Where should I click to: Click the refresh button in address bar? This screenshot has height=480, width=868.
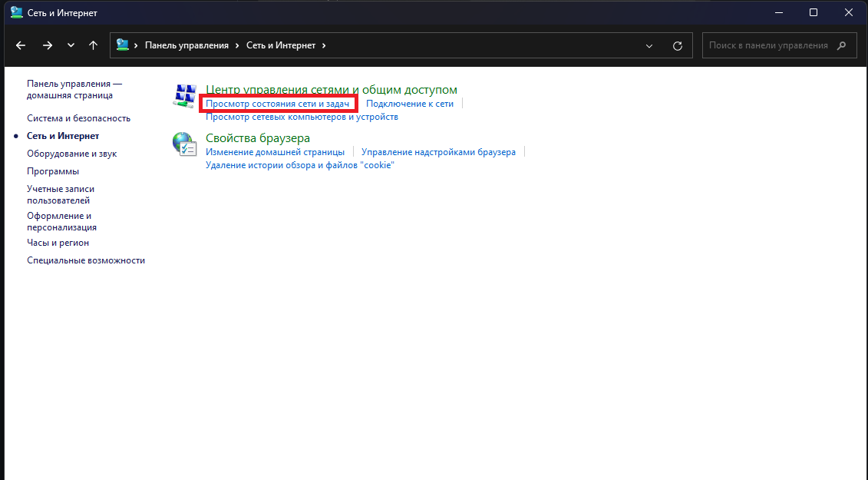pos(677,45)
